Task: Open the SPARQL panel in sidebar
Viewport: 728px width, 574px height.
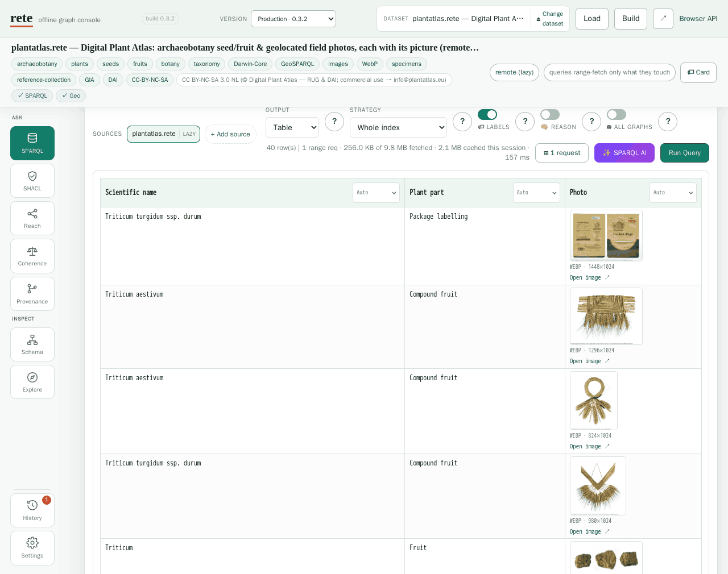Action: 32,143
